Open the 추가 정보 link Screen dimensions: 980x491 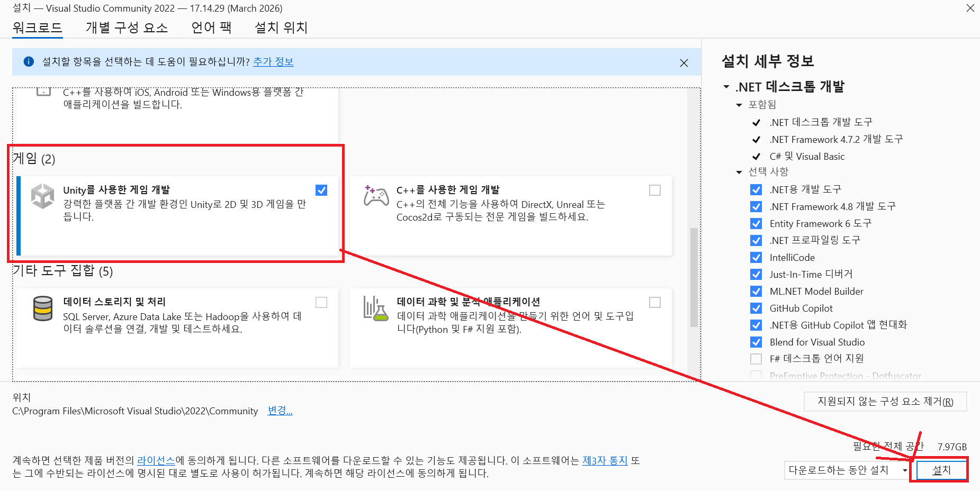click(x=273, y=62)
